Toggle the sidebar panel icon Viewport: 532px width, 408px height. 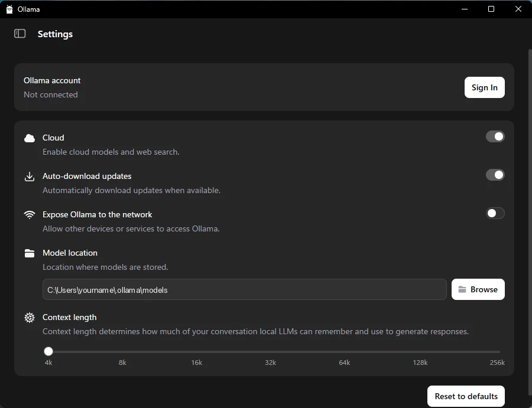[20, 34]
